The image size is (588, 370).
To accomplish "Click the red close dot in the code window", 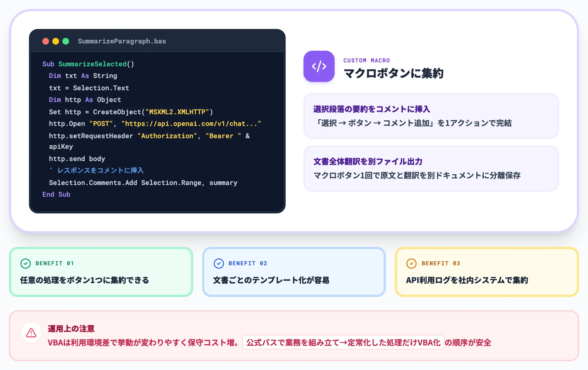I will 46,41.
